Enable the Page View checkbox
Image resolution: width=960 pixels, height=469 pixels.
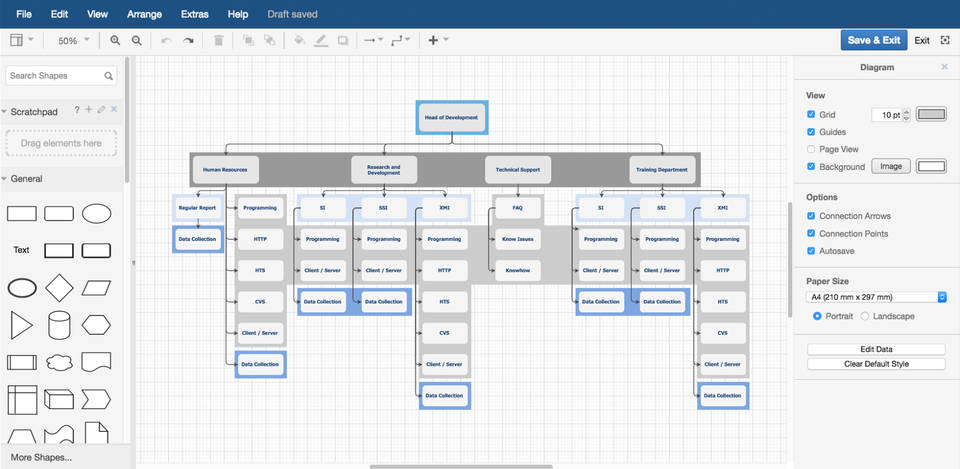click(x=811, y=149)
